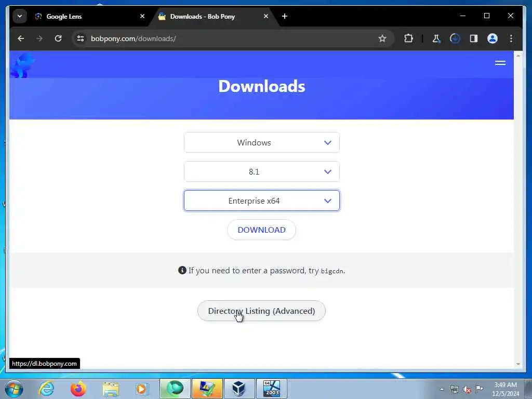Click the forward navigation arrow
Screen dimensions: 532x399
pos(39,38)
